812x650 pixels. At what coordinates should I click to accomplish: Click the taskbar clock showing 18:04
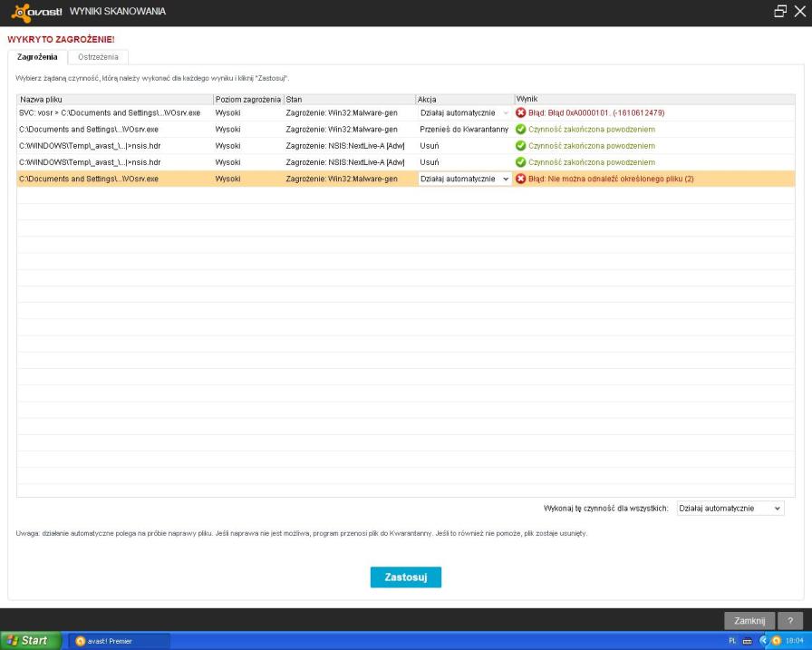pos(795,641)
